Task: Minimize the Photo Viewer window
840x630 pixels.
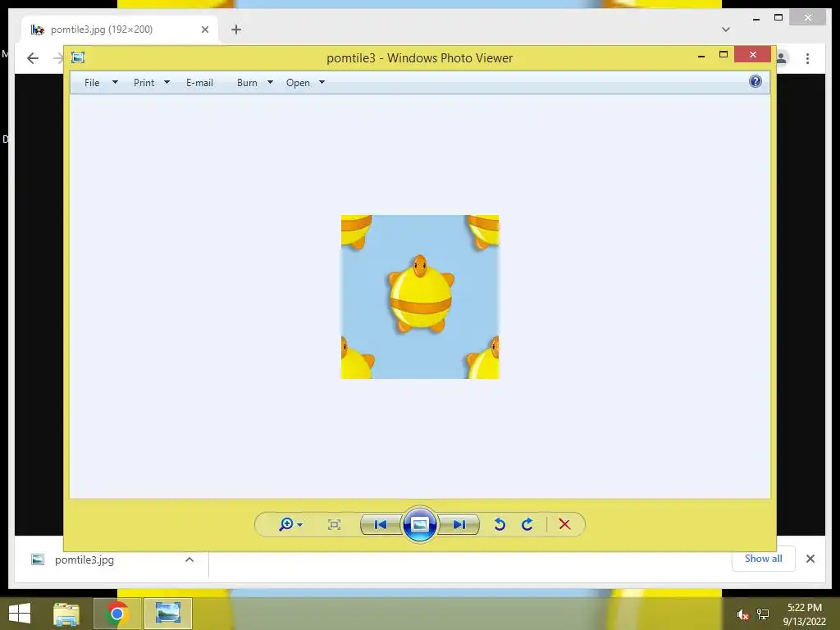Action: click(x=701, y=55)
